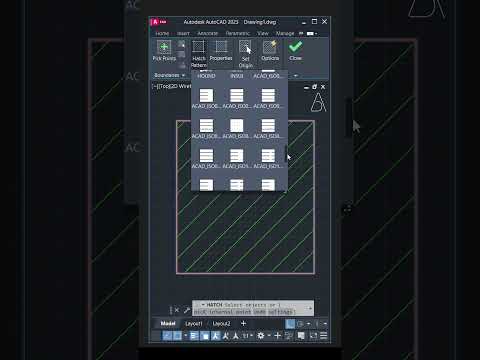Select the nearly blank dotted pattern swatch
Screen dimensions: 480x360
(237, 126)
